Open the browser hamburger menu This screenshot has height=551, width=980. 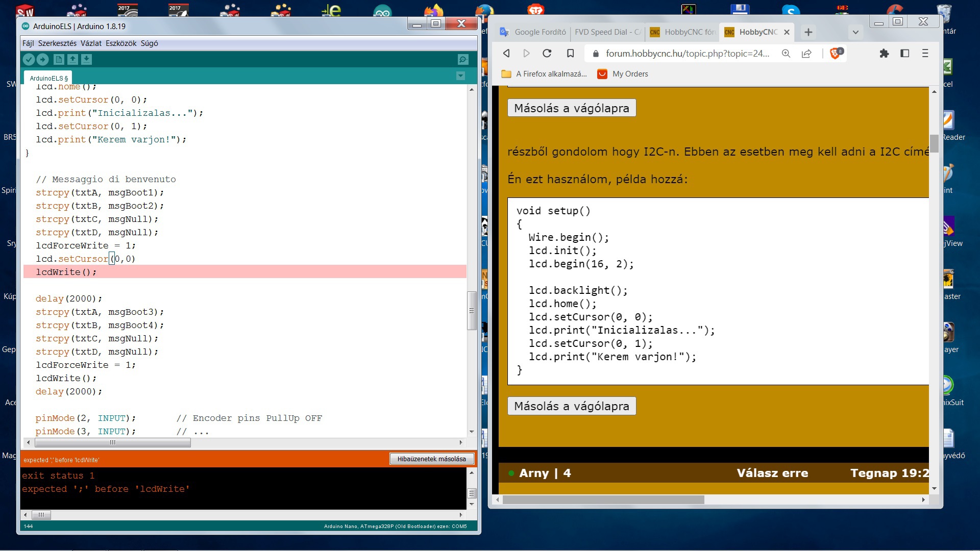point(925,53)
